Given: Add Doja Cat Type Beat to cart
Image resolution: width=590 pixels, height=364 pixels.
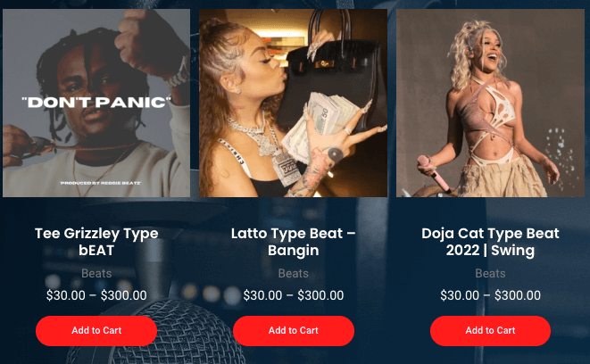Looking at the screenshot, I should pos(490,330).
